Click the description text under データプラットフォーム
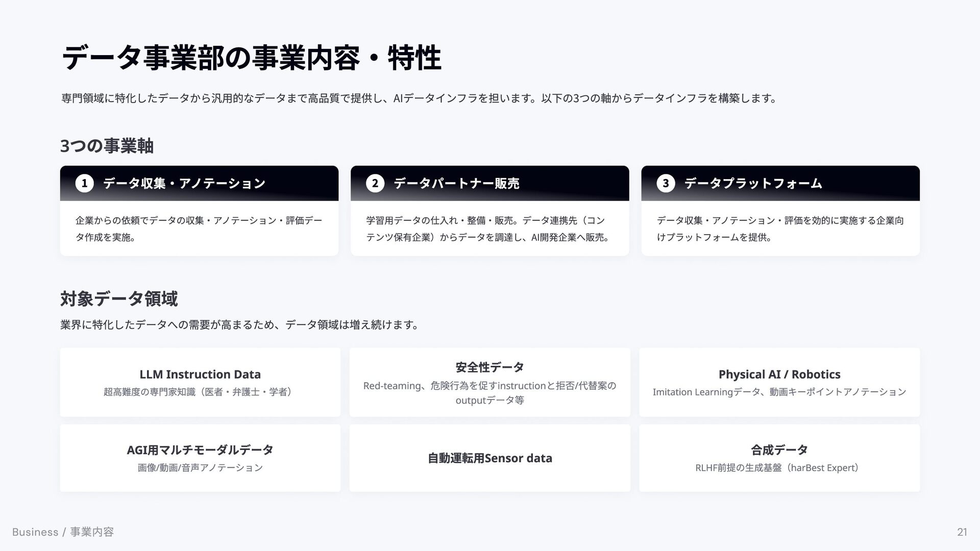This screenshot has height=551, width=980. point(779,229)
